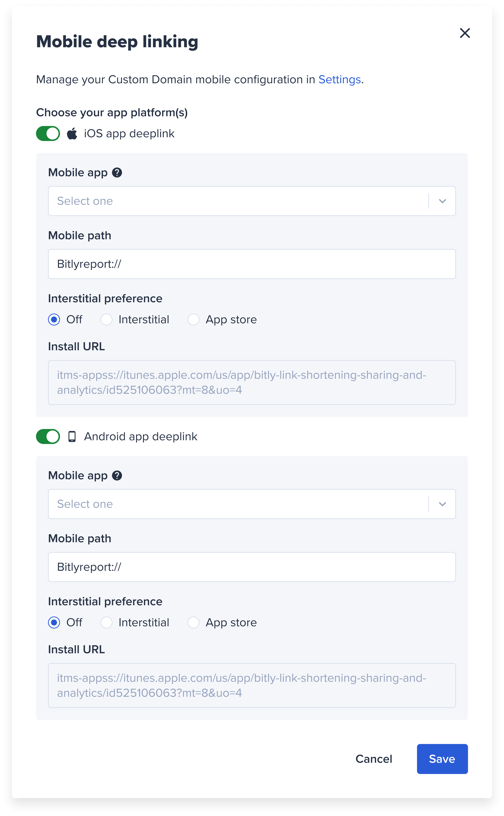Close the Mobile deep linking dialog

tap(465, 33)
